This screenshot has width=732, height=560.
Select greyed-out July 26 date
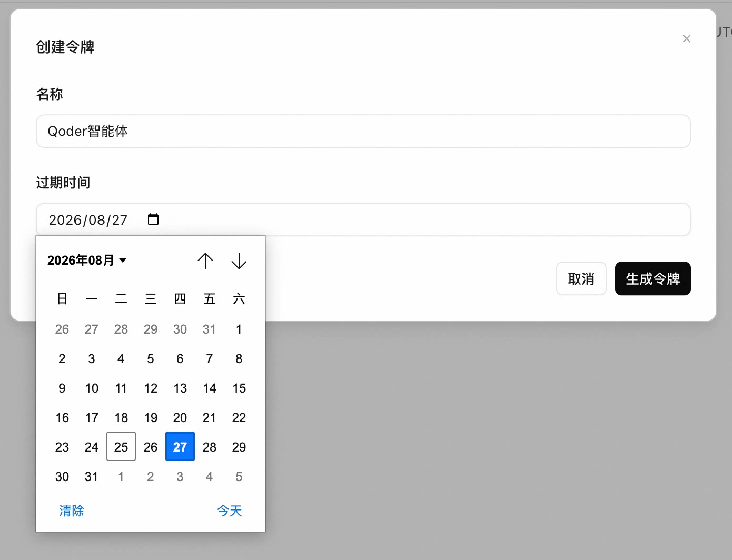click(x=62, y=329)
